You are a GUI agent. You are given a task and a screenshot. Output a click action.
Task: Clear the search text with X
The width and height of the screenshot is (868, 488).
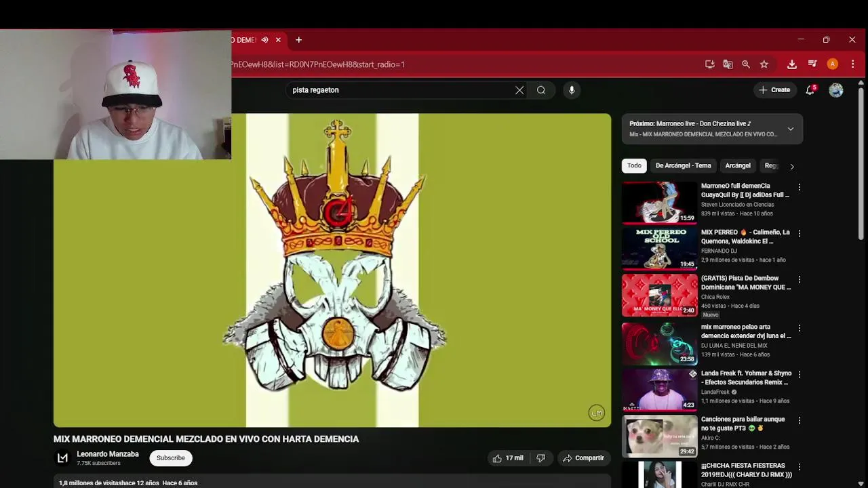(x=519, y=90)
